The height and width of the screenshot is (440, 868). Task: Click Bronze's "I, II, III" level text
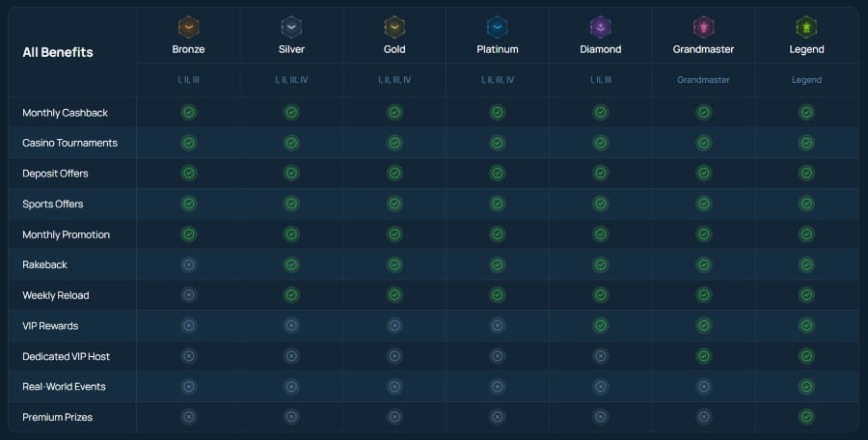coord(188,80)
